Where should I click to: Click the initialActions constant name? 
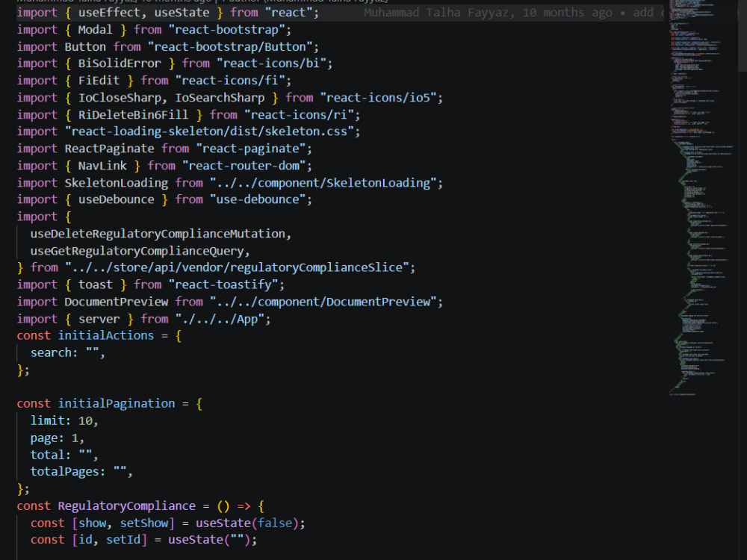pyautogui.click(x=106, y=336)
